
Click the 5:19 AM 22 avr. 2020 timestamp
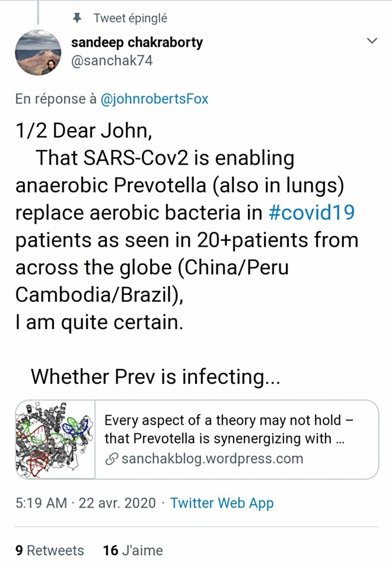tap(85, 503)
